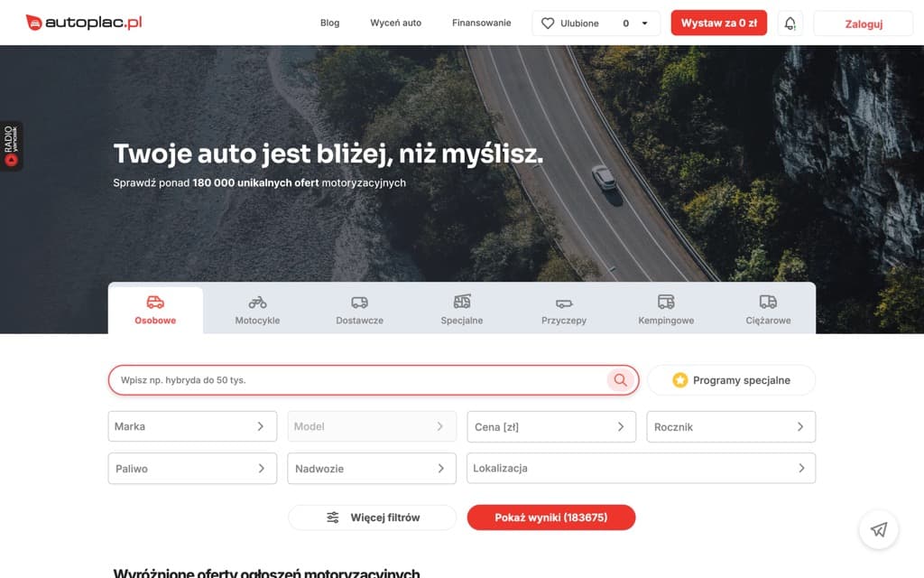Viewport: 924px width, 578px height.
Task: Click the heart icon next to Ulubione
Action: pos(547,23)
